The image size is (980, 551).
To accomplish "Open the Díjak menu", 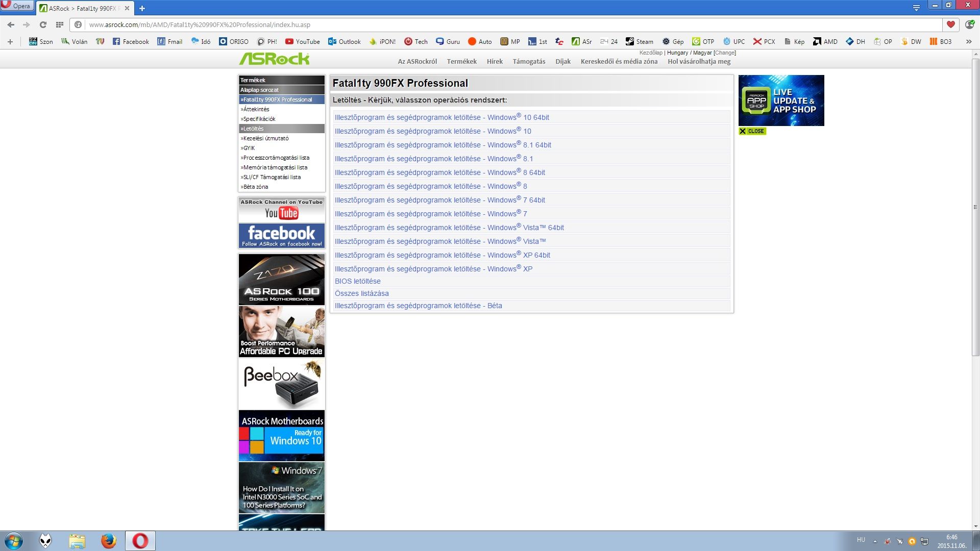I will [x=563, y=62].
